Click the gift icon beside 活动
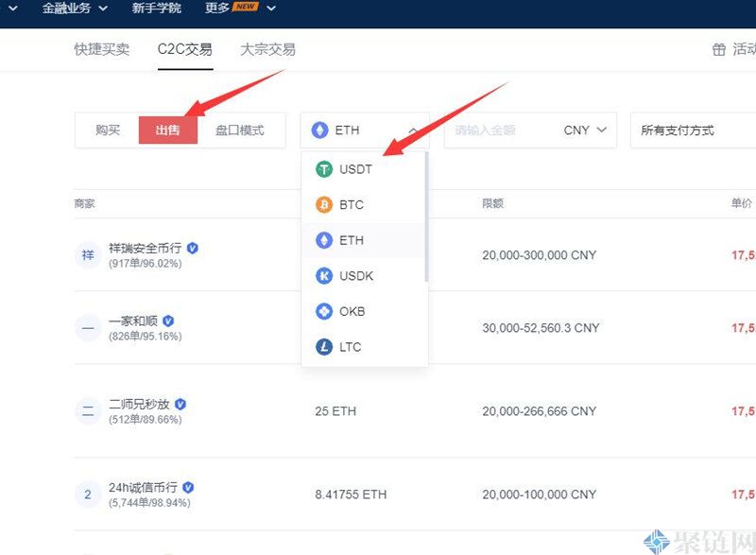756x555 pixels. [719, 49]
